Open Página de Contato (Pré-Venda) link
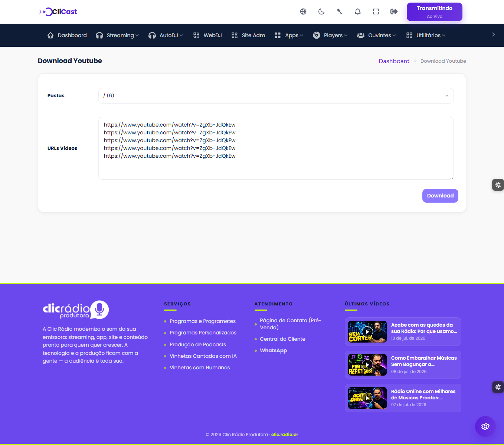The image size is (504, 445). 291,324
